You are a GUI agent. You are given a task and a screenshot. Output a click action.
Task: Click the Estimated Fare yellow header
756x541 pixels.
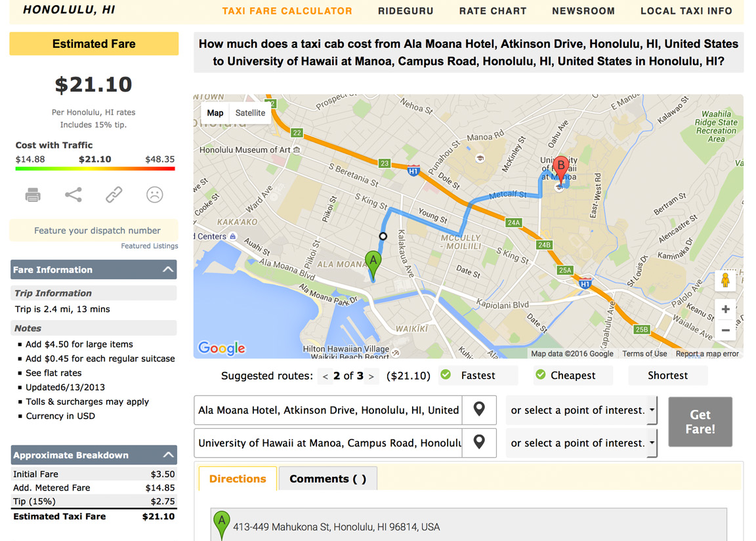pyautogui.click(x=94, y=43)
